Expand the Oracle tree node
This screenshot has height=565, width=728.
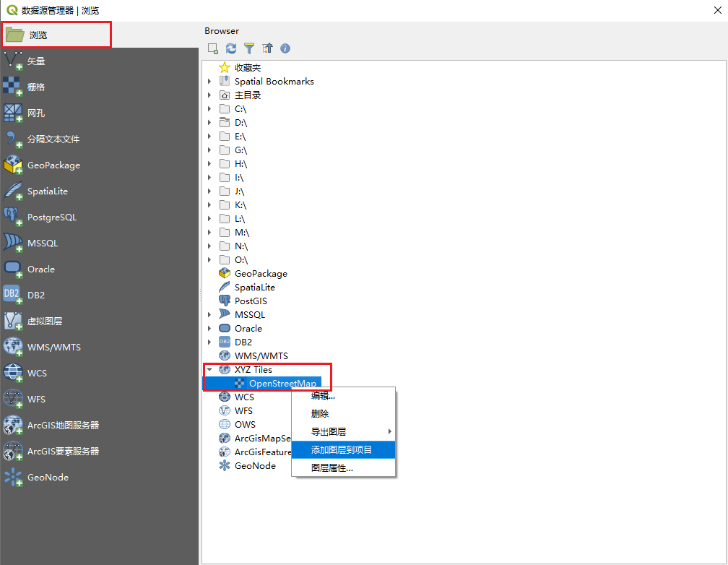point(209,329)
